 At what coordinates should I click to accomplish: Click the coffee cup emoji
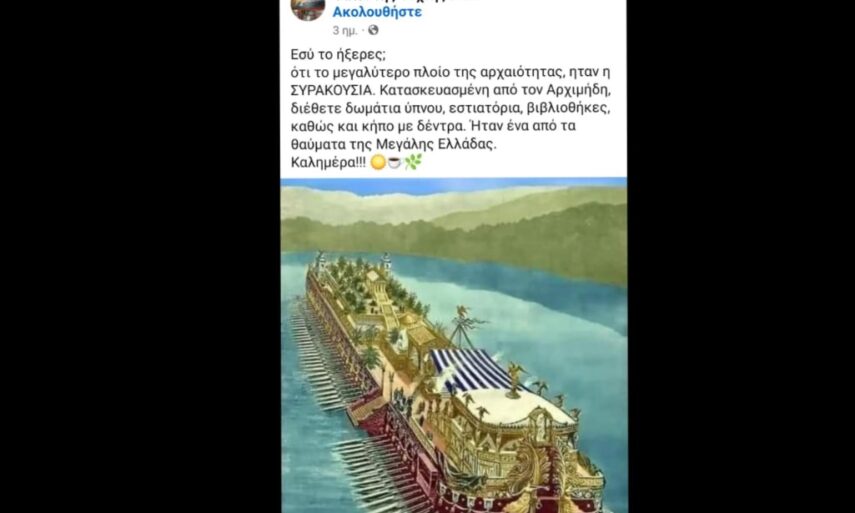tap(394, 162)
